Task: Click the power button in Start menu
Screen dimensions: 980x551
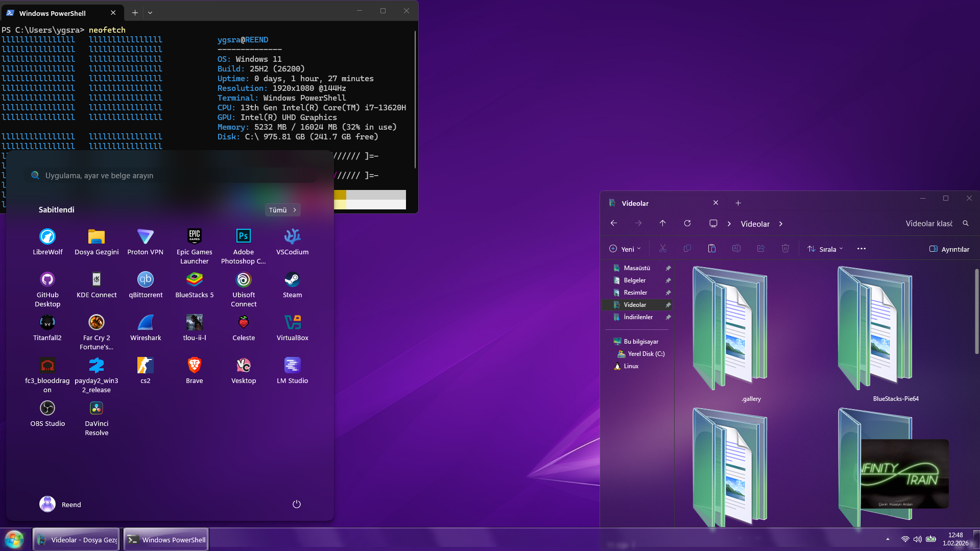Action: pyautogui.click(x=297, y=505)
